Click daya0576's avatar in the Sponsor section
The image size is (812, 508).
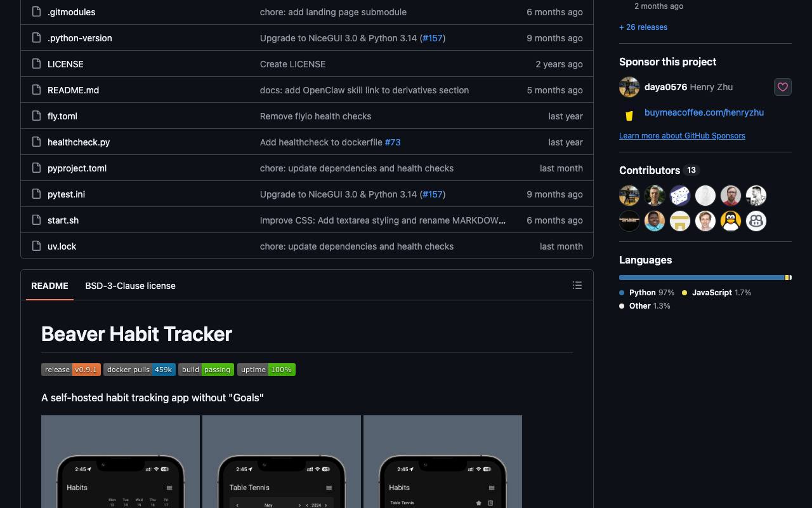coord(629,87)
